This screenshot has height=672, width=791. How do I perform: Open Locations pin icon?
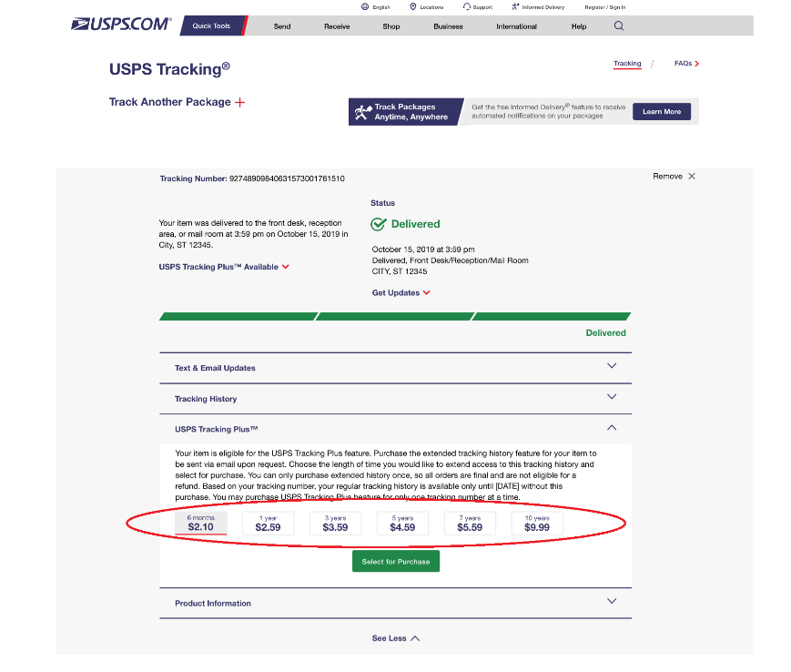[412, 6]
